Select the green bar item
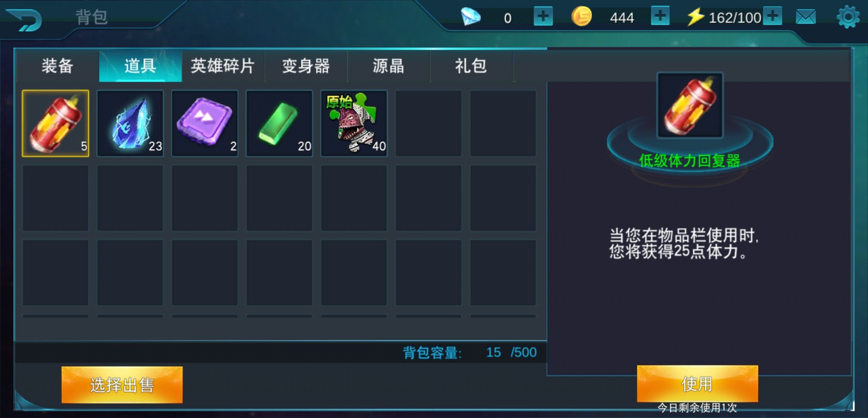 coord(279,123)
